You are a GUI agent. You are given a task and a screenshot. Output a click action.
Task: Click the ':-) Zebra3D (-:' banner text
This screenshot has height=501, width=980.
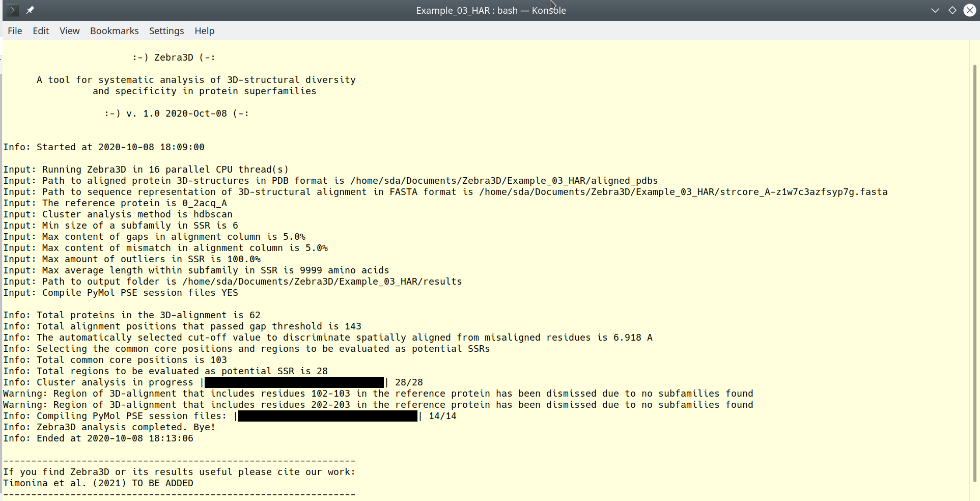click(174, 58)
